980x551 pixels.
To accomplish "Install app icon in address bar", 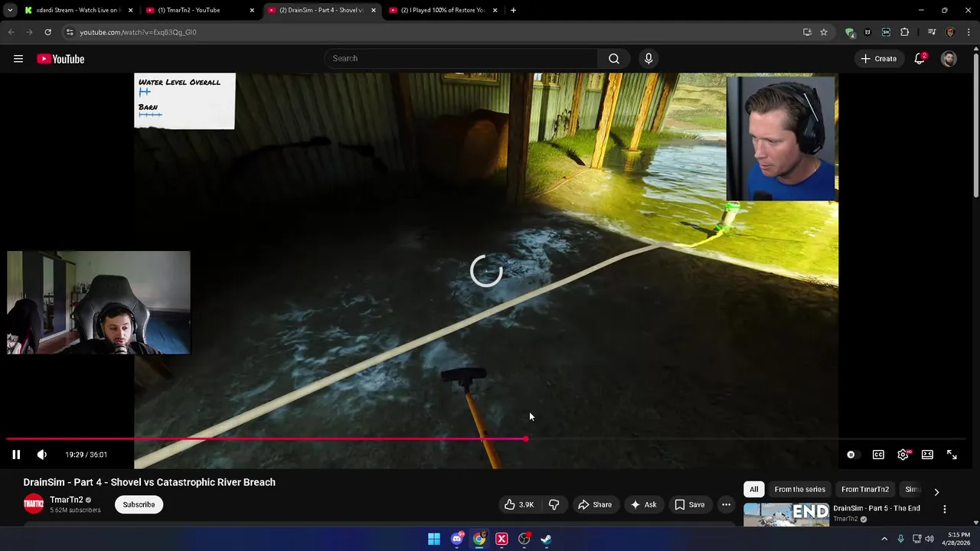I will pyautogui.click(x=807, y=32).
